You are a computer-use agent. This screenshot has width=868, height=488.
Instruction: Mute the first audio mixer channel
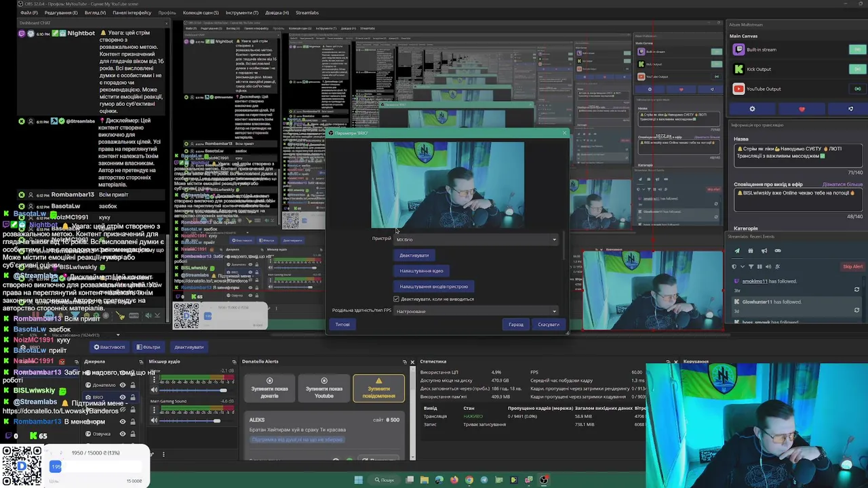154,390
